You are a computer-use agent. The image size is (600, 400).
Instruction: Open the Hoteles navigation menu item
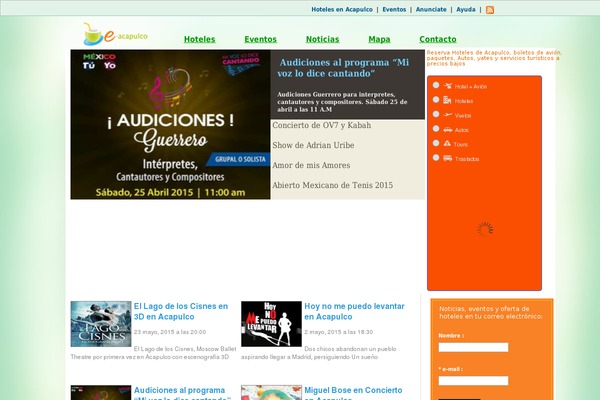pos(199,39)
